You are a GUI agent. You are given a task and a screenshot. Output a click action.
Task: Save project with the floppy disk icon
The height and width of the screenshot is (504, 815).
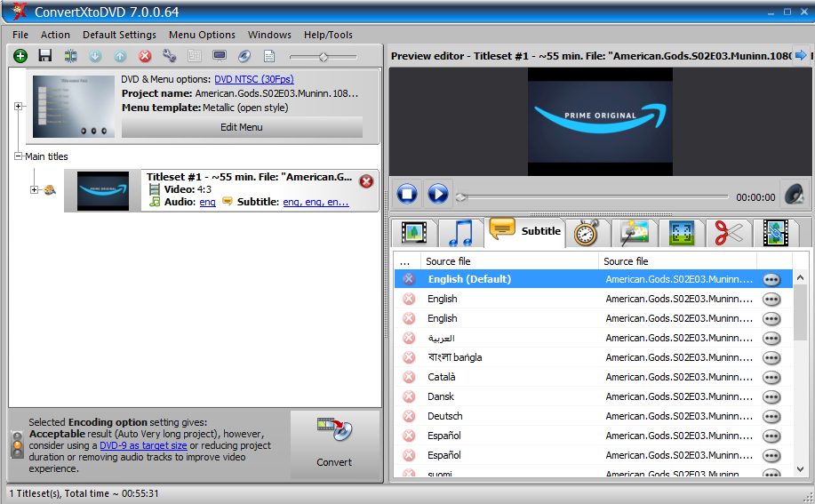(45, 56)
